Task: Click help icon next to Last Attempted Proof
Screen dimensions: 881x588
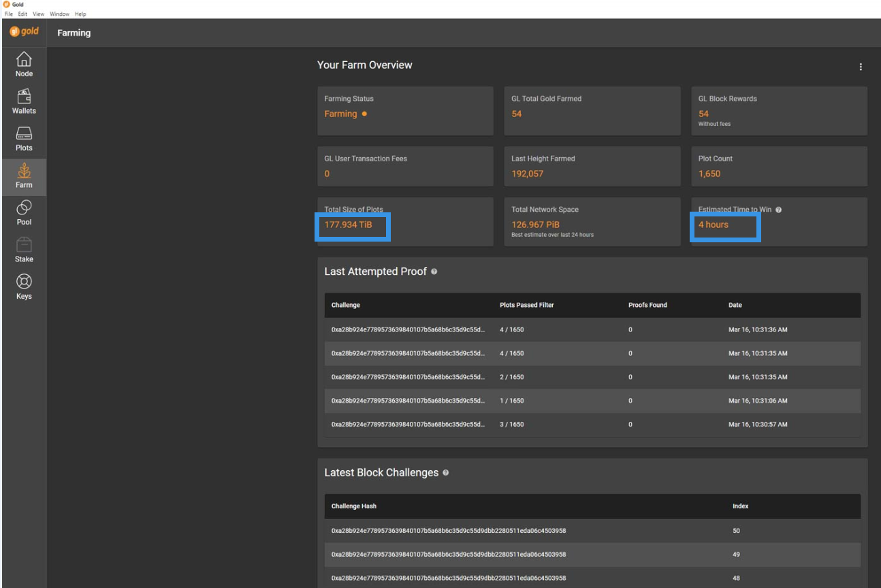Action: 434,272
